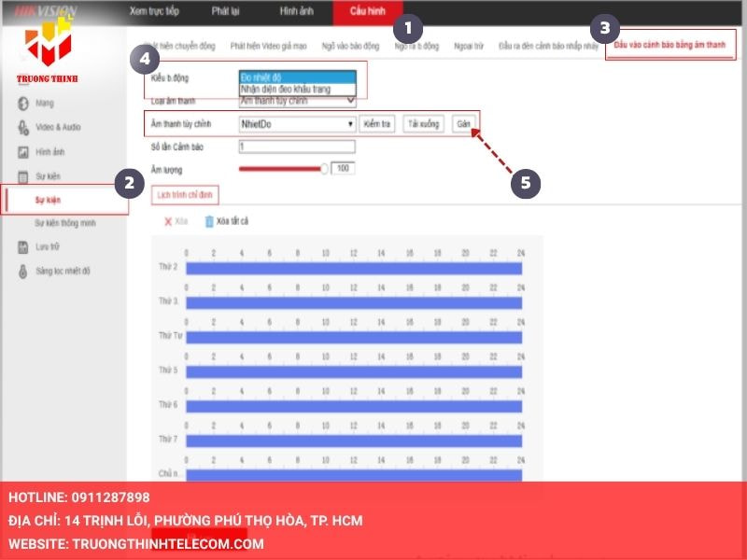Click the Âm lượng volume slider handle
Image resolution: width=747 pixels, height=560 pixels.
tap(325, 169)
